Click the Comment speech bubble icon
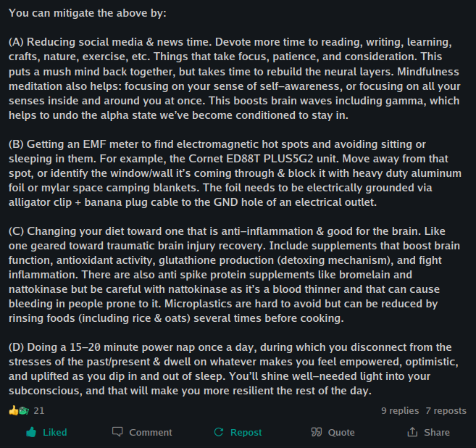 117,432
